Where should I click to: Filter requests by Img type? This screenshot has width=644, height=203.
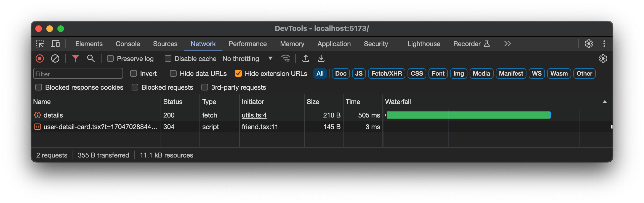(459, 73)
